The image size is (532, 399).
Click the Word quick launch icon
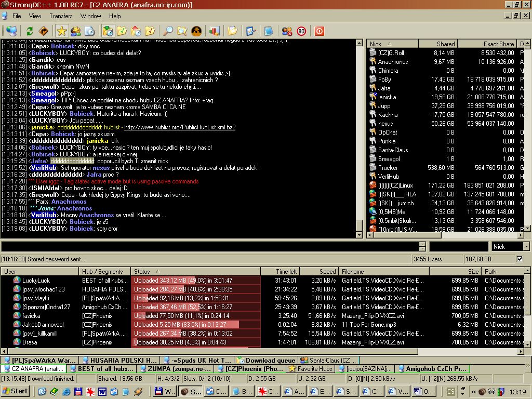tap(102, 392)
